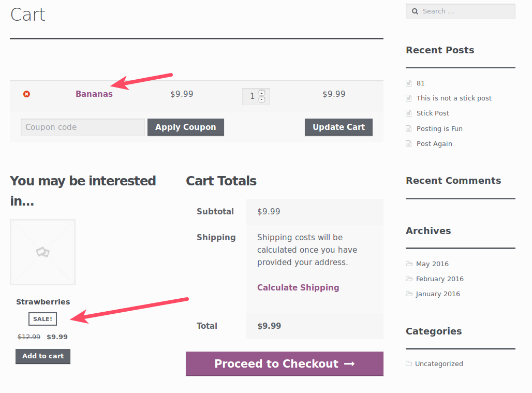
Task: Add Strawberries to the cart
Action: click(x=43, y=356)
